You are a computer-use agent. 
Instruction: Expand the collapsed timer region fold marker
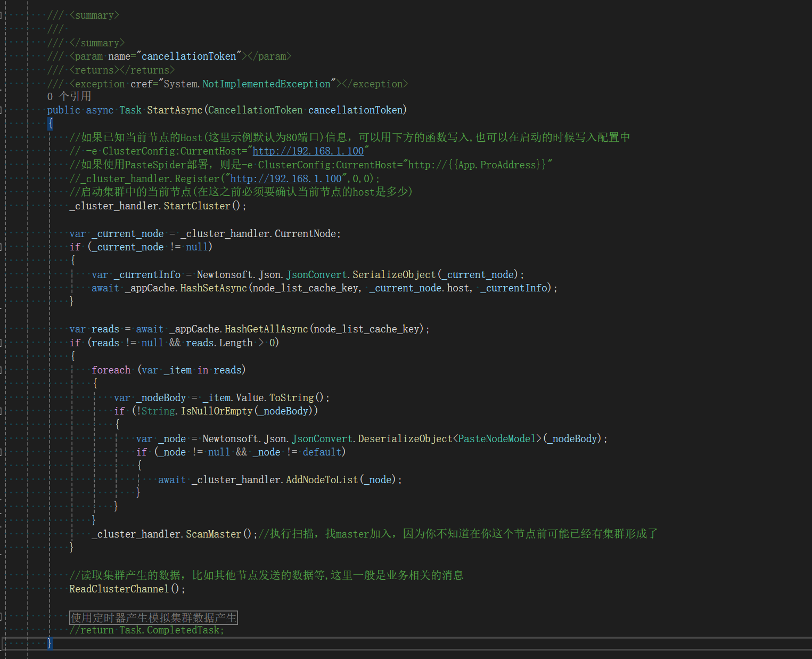pos(2,617)
